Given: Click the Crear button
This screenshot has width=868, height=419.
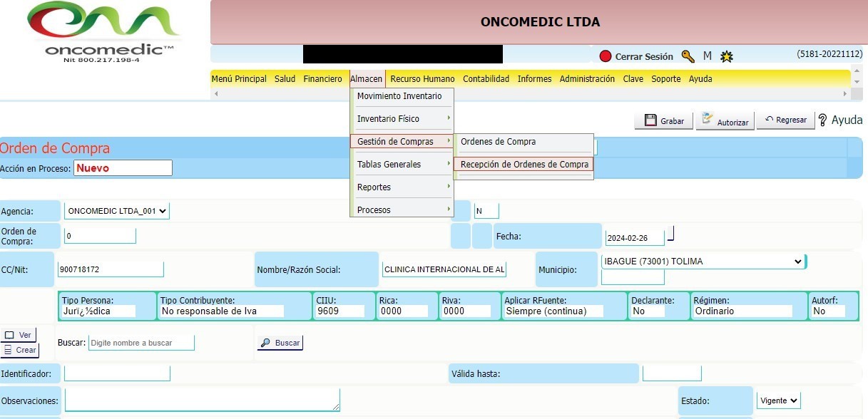Looking at the screenshot, I should (x=19, y=350).
